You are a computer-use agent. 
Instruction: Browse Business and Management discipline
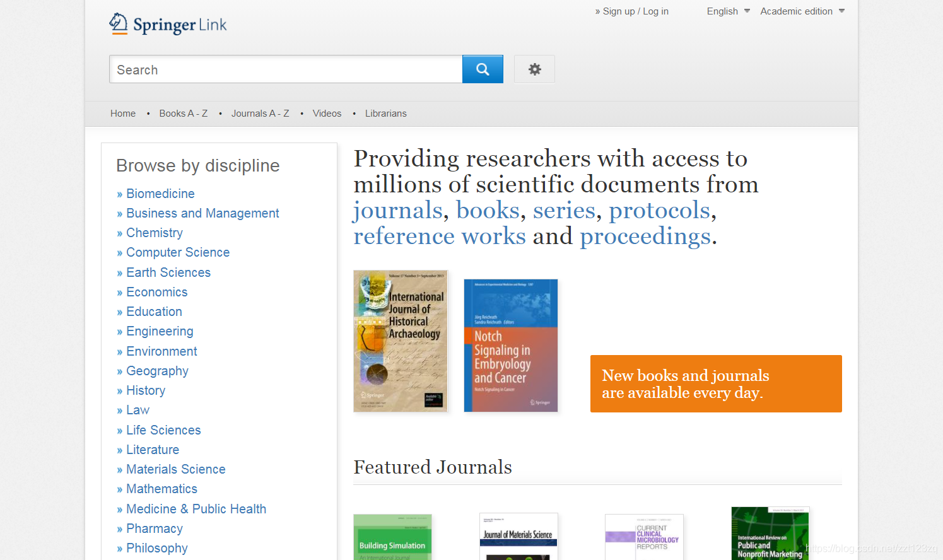click(202, 213)
